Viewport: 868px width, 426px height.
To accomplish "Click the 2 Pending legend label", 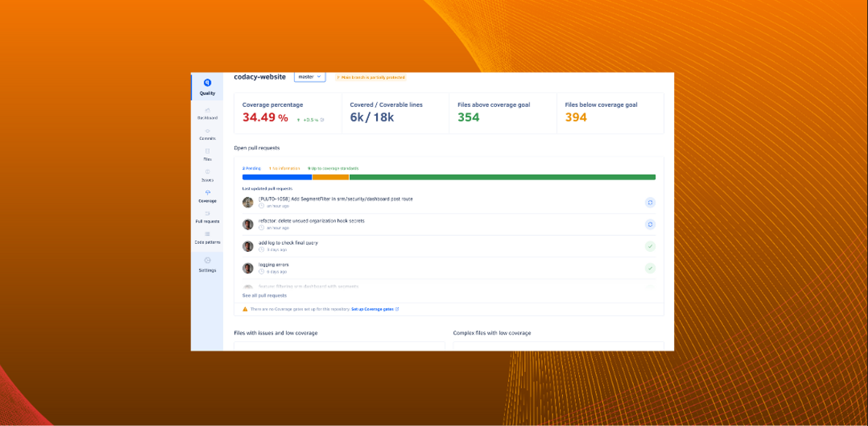I will [251, 168].
